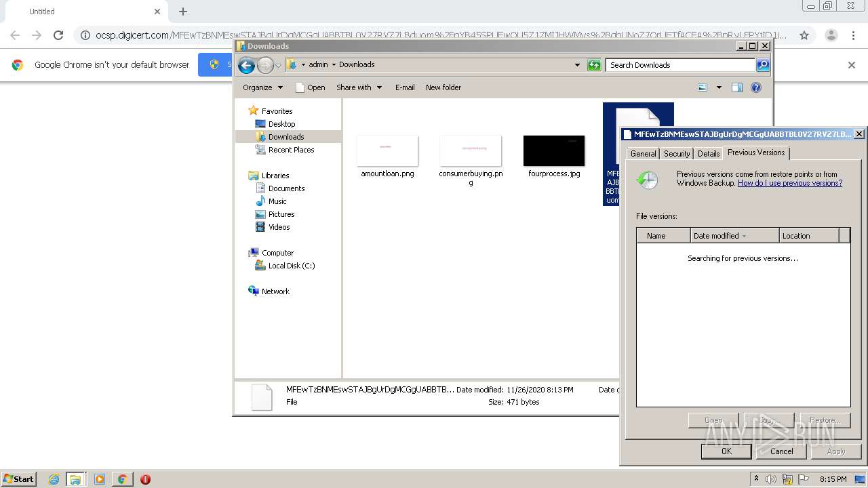Click the change view icon in Explorer toolbar
Screen dimensions: 868x488
coord(703,87)
